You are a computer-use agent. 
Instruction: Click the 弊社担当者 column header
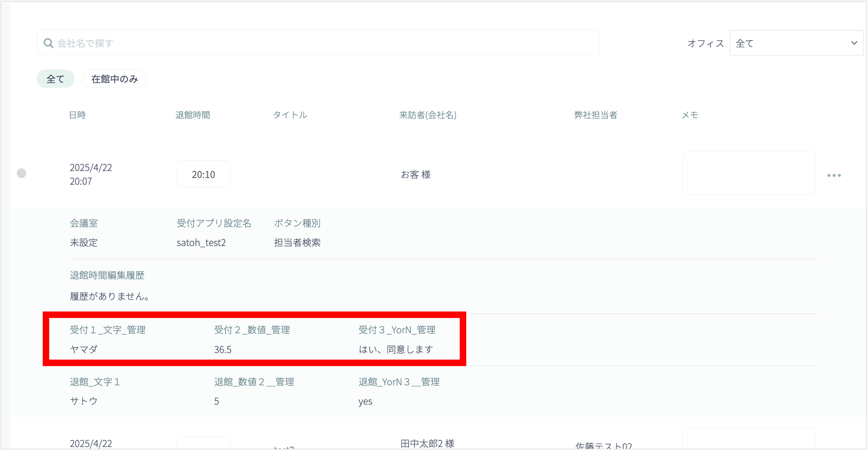coord(596,115)
